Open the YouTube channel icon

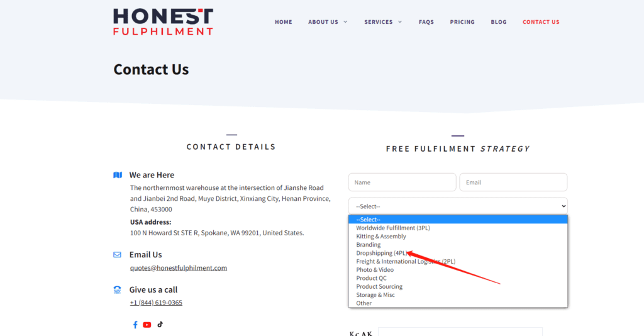coord(147,325)
